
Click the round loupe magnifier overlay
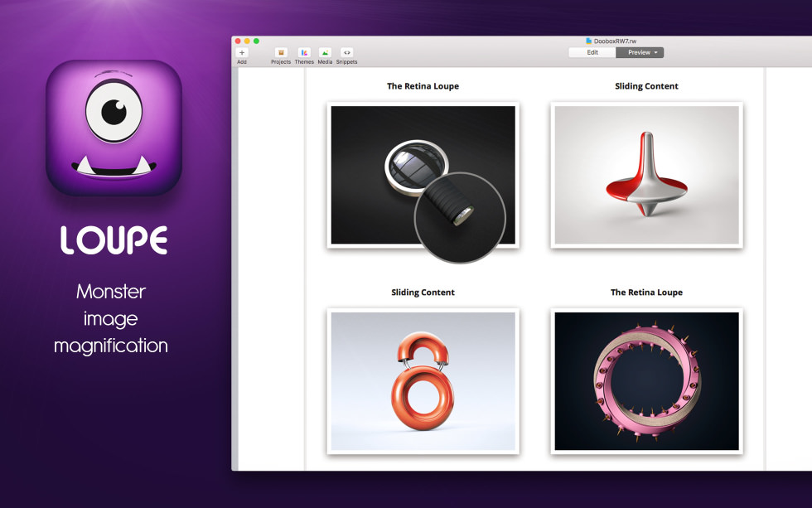[x=460, y=217]
